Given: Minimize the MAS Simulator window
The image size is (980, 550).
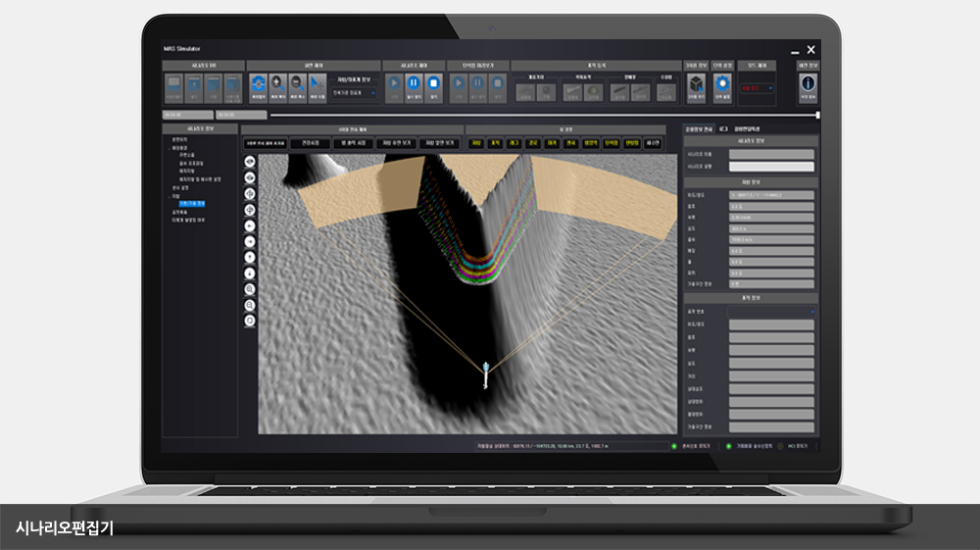Looking at the screenshot, I should [x=795, y=51].
